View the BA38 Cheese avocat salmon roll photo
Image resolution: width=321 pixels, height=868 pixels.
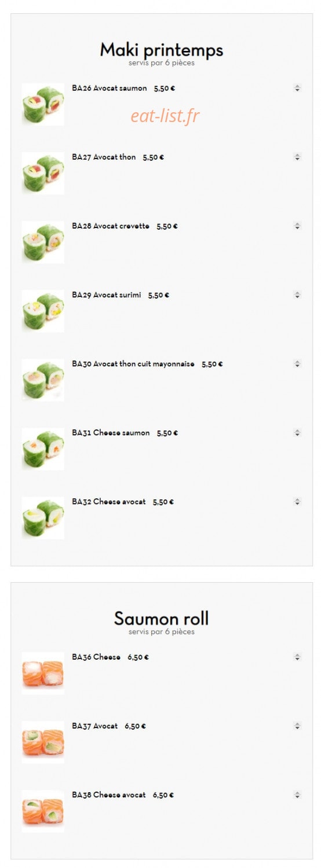(x=43, y=811)
